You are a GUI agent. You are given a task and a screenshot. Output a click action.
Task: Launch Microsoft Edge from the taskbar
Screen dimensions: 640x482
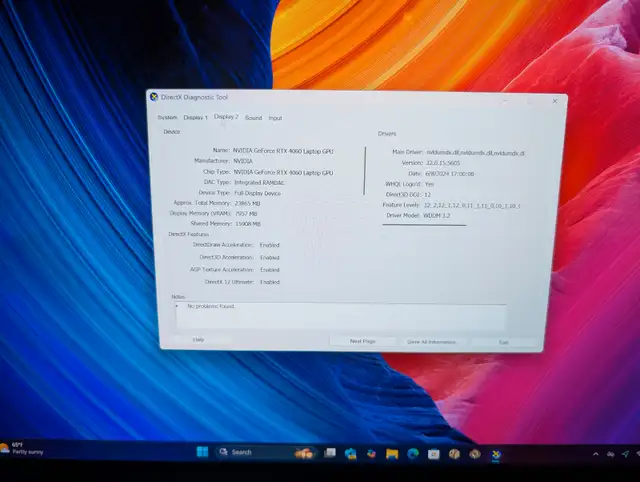413,454
